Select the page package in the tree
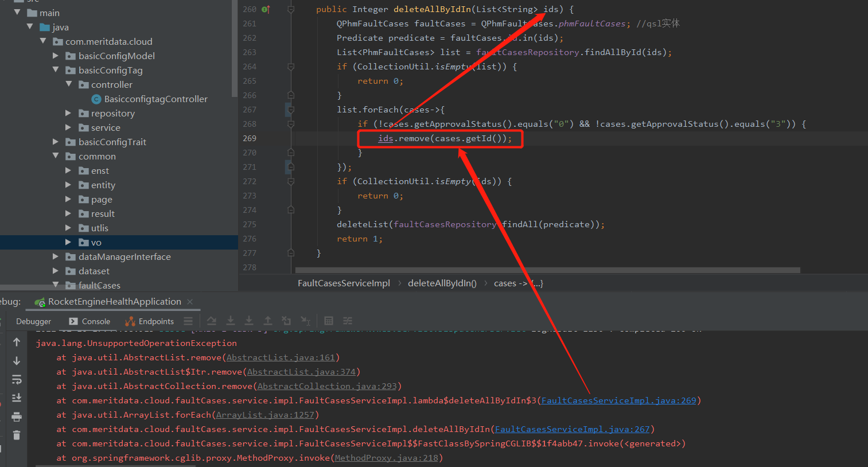The width and height of the screenshot is (868, 467). click(x=102, y=199)
